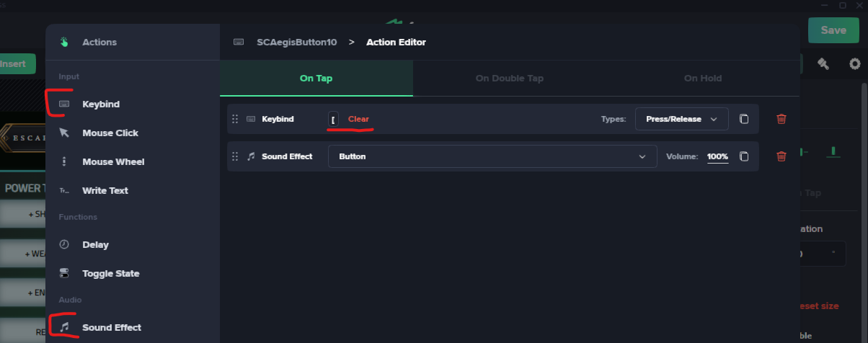
Task: Click the green Save button
Action: click(x=833, y=30)
